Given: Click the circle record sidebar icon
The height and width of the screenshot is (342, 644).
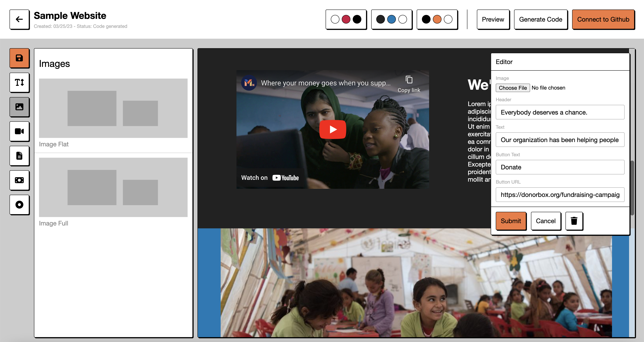Looking at the screenshot, I should click(x=19, y=204).
